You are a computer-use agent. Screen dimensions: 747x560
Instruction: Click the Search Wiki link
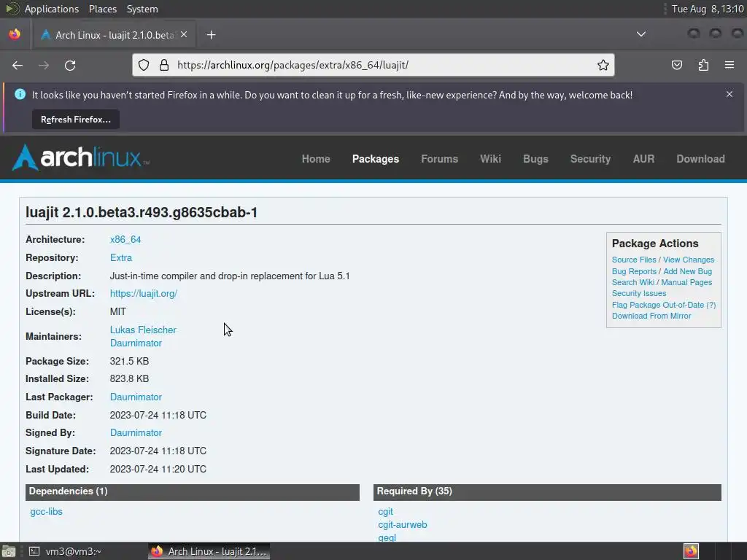[x=633, y=282]
